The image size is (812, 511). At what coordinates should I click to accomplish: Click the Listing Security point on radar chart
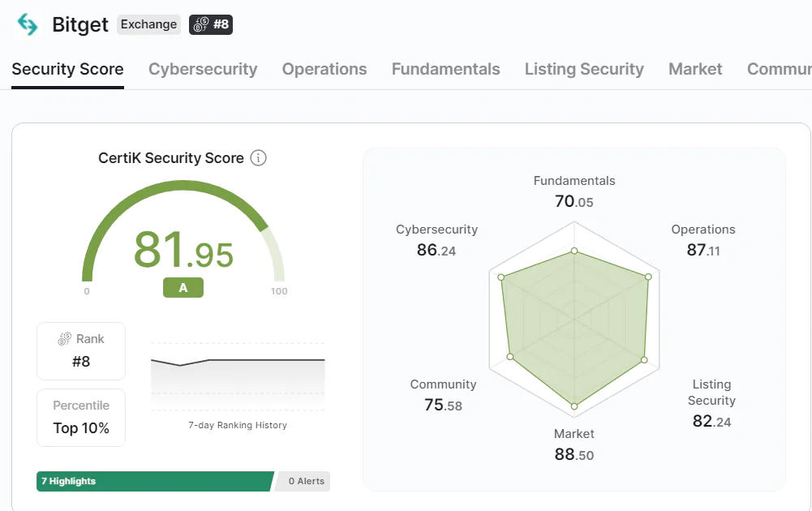(644, 360)
